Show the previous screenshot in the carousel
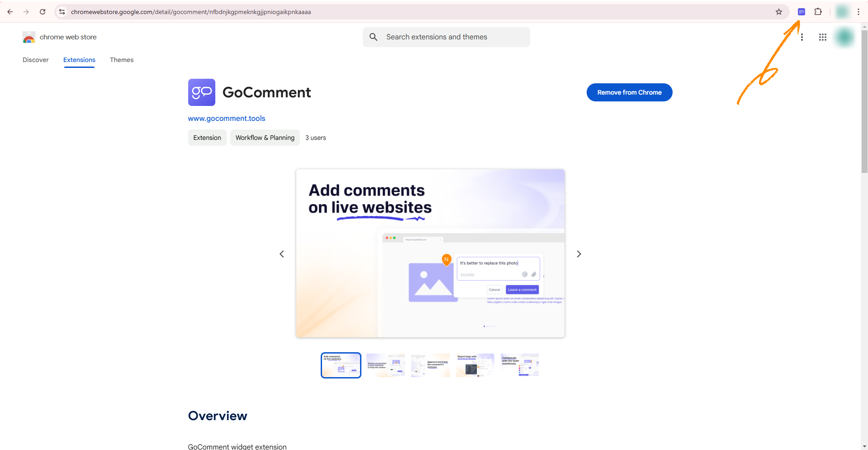This screenshot has width=868, height=450. pos(282,254)
